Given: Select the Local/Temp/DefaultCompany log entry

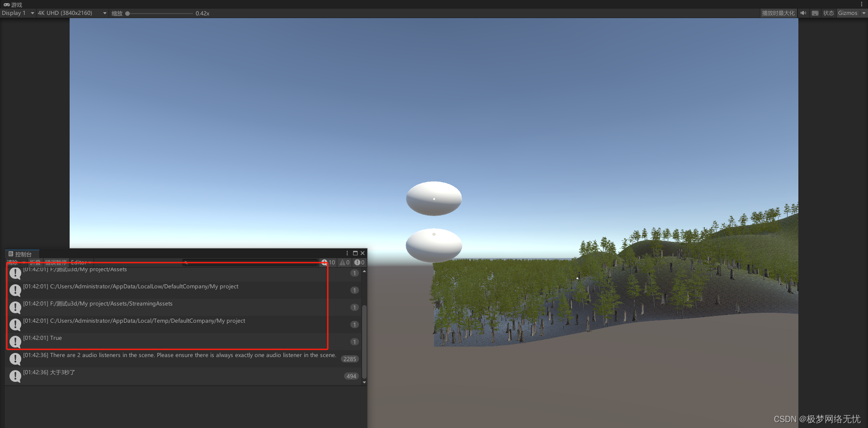Looking at the screenshot, I should [183, 325].
